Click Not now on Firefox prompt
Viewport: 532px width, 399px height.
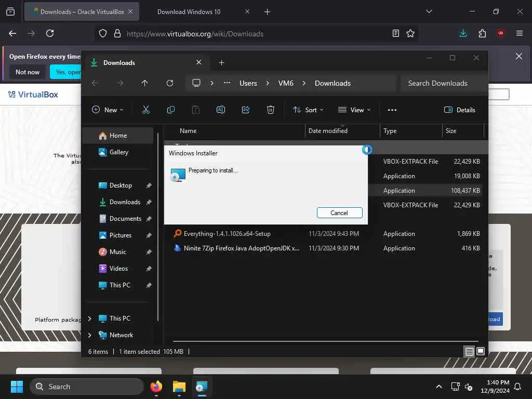point(28,72)
